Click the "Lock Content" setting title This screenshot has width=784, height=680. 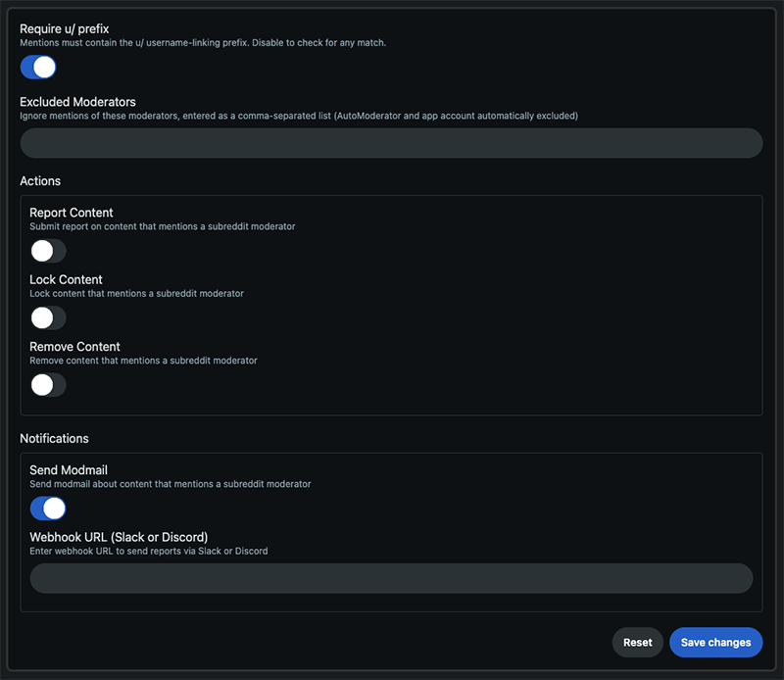tap(66, 279)
